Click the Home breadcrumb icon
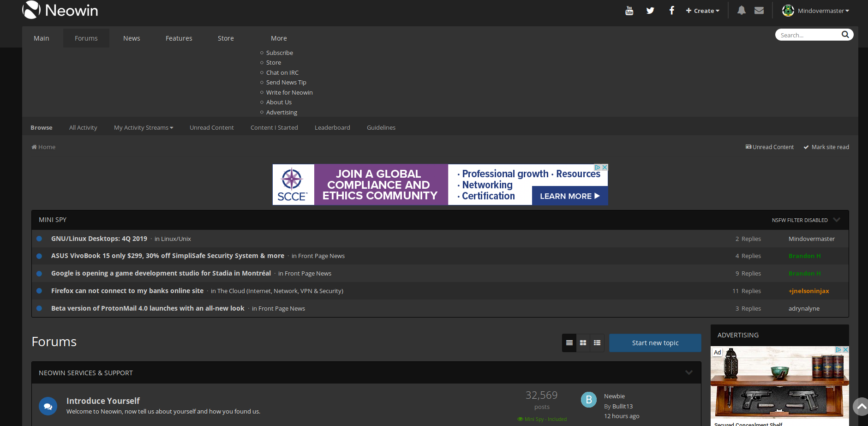Image resolution: width=868 pixels, height=426 pixels. 34,147
